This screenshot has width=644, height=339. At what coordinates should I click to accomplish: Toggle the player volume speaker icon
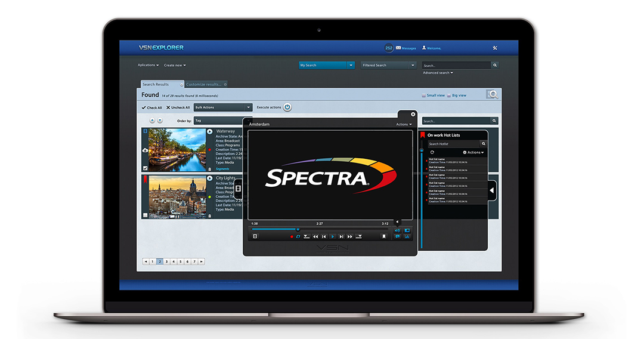click(397, 230)
